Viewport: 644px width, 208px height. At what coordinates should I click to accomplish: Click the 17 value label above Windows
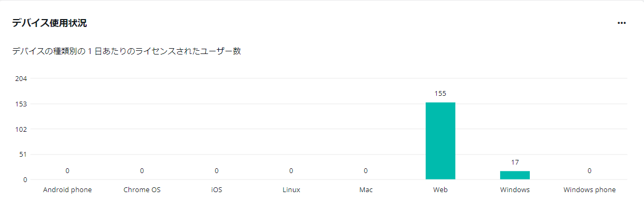(515, 162)
